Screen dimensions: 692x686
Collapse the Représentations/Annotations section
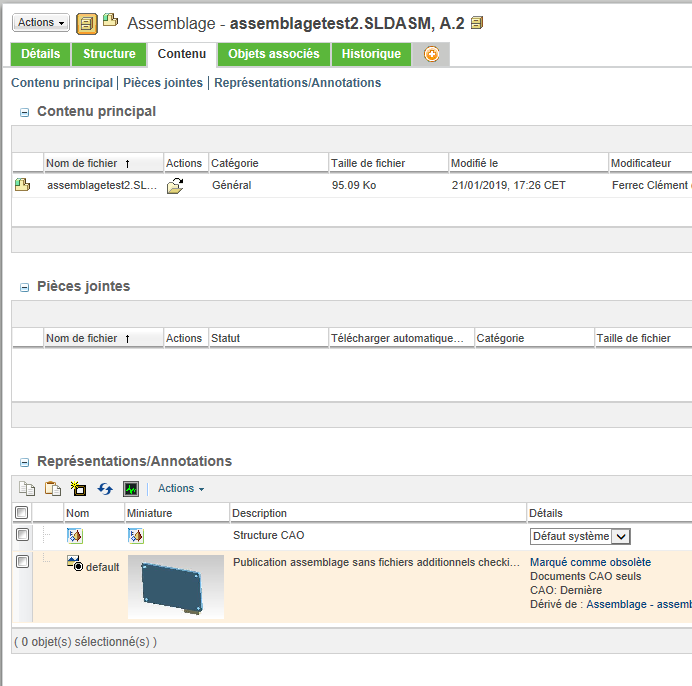25,462
